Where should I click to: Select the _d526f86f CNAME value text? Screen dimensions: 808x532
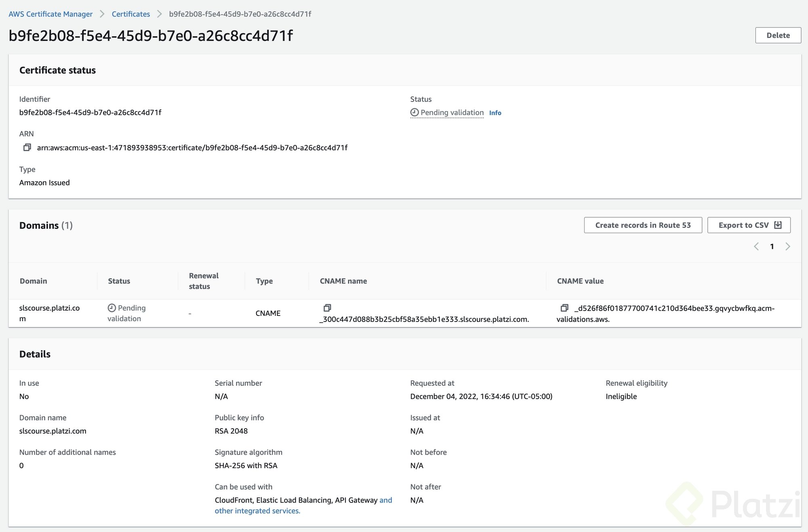tap(665, 313)
